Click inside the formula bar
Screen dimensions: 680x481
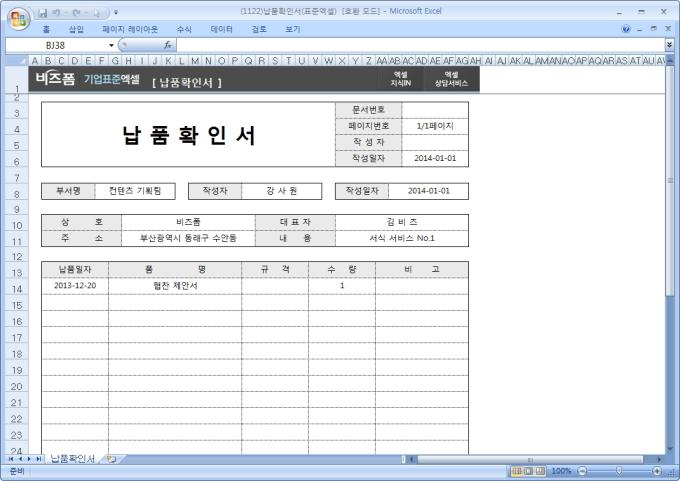[x=420, y=45]
